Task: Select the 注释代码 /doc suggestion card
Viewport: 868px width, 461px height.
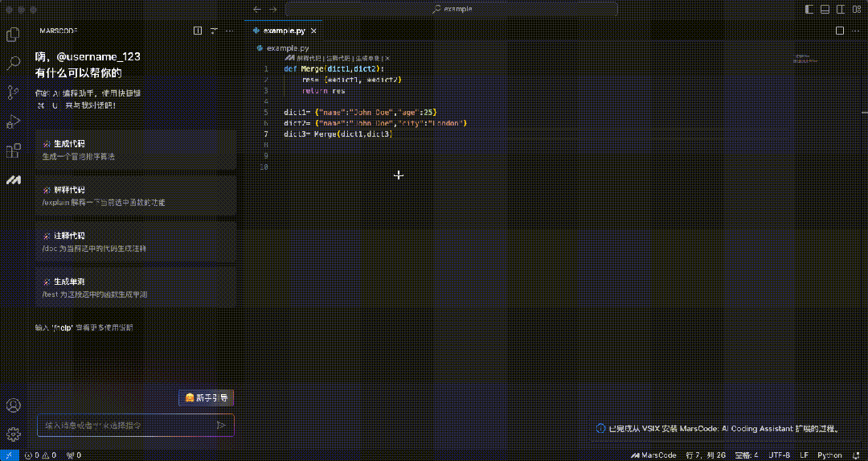Action: [x=136, y=241]
